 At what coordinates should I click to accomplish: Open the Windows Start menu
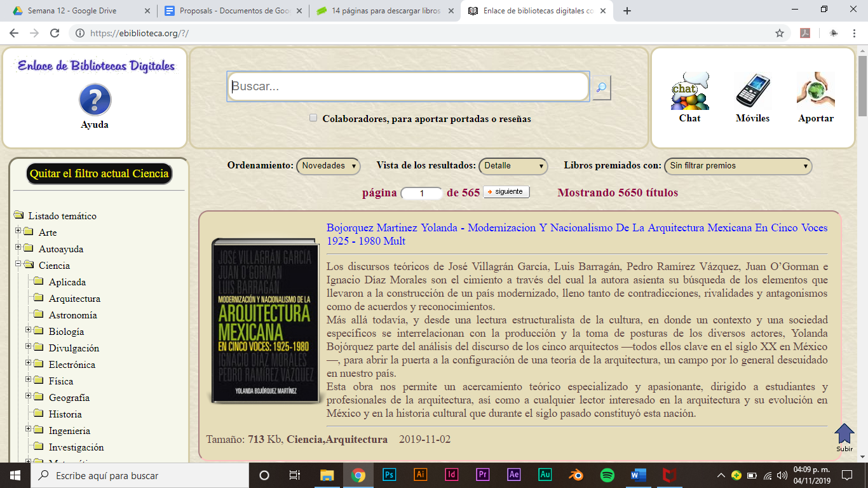coord(15,475)
